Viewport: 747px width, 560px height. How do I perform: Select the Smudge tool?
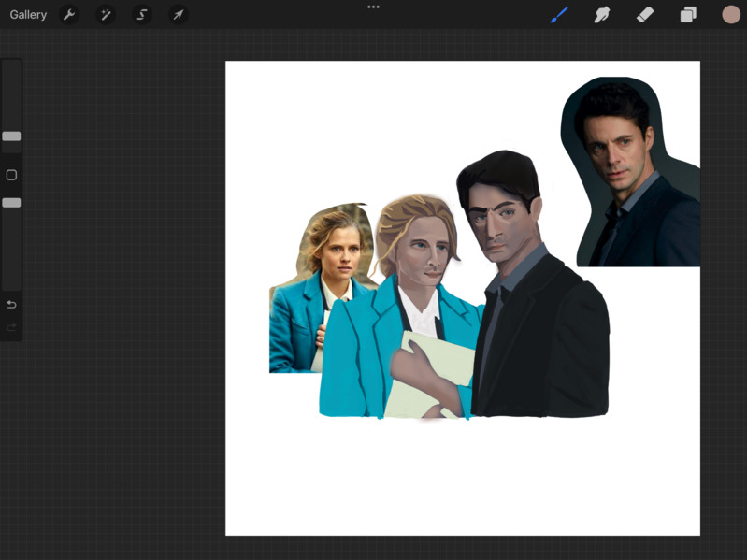(x=602, y=15)
